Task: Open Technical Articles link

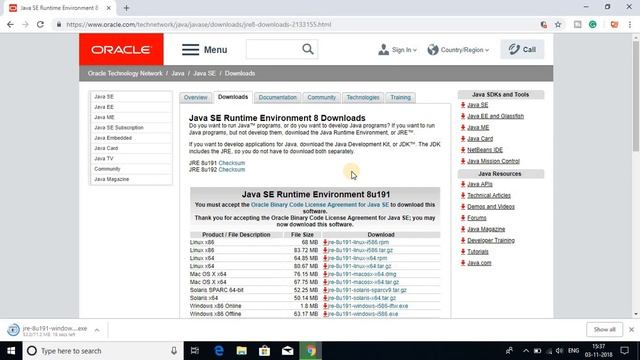Action: pyautogui.click(x=489, y=196)
